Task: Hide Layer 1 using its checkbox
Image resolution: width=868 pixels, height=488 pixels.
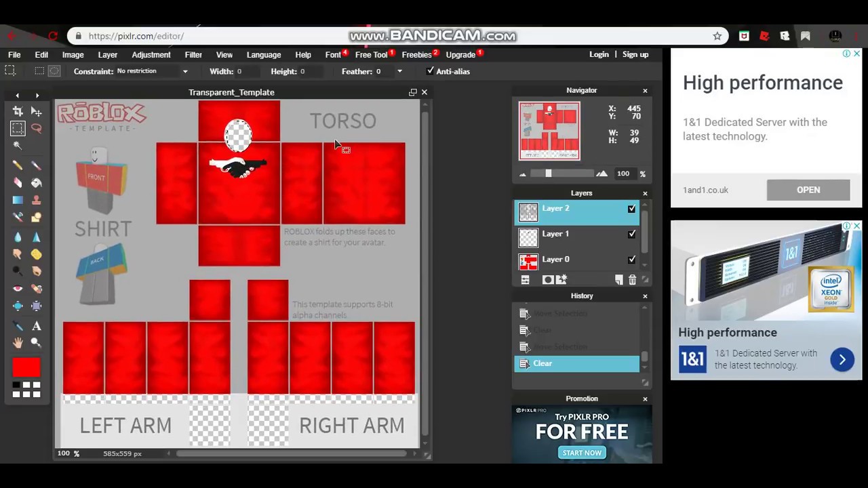Action: coord(632,234)
